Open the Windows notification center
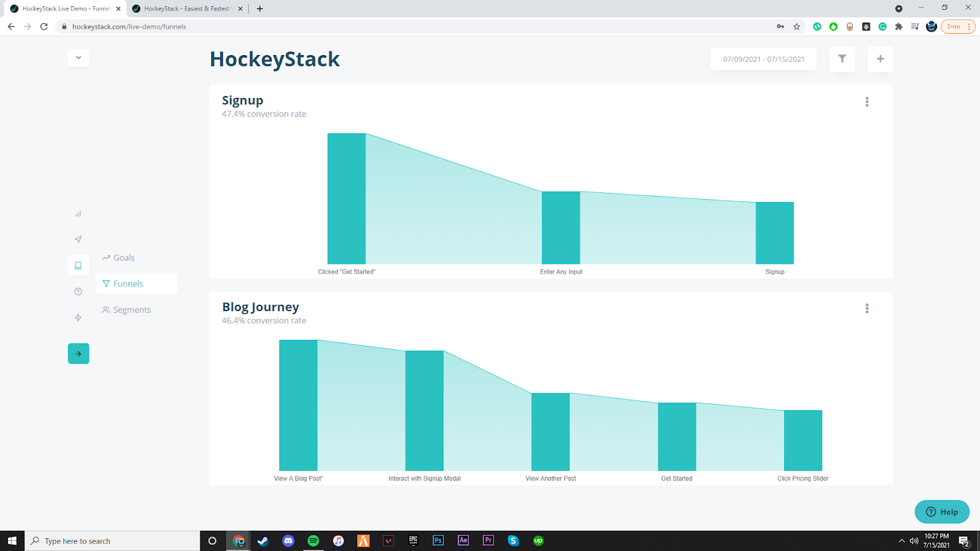The image size is (980, 551). (x=964, y=541)
